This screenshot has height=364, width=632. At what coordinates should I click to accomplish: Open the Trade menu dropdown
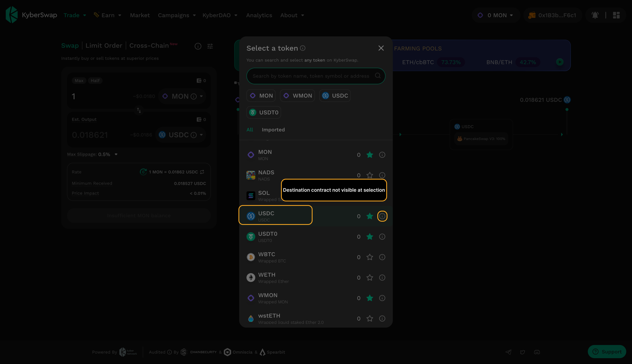tap(74, 15)
